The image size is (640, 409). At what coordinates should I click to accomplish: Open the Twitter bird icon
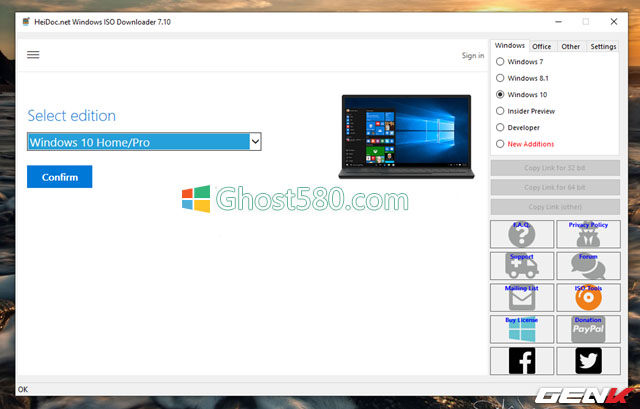click(x=588, y=361)
